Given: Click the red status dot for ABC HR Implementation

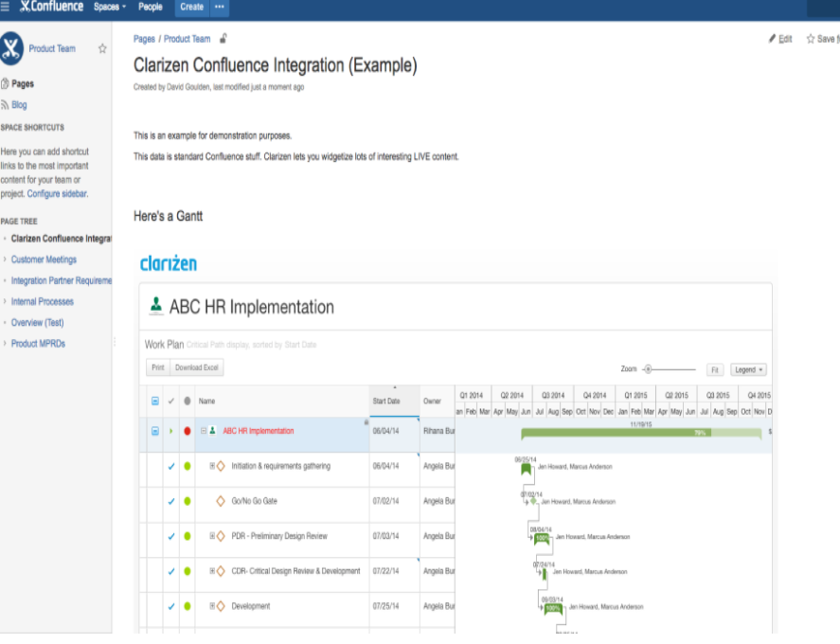Looking at the screenshot, I should click(x=187, y=431).
